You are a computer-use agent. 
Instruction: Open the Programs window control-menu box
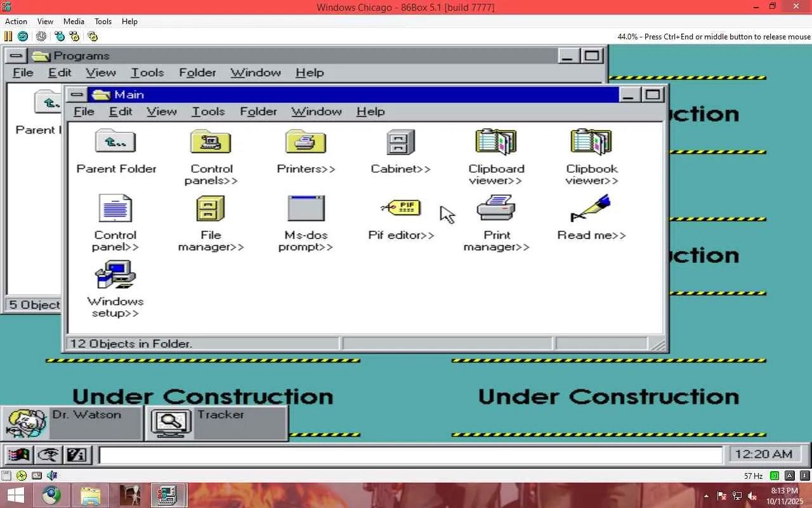point(16,56)
